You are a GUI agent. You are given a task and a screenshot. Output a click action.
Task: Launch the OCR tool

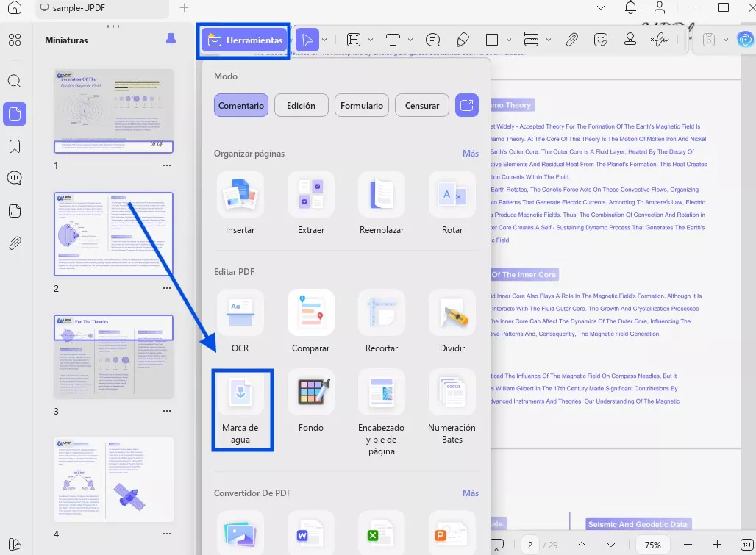click(240, 322)
